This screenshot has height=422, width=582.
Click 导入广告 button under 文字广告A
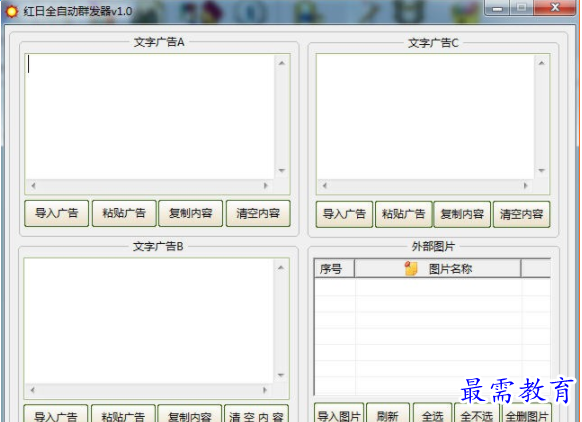coord(56,213)
